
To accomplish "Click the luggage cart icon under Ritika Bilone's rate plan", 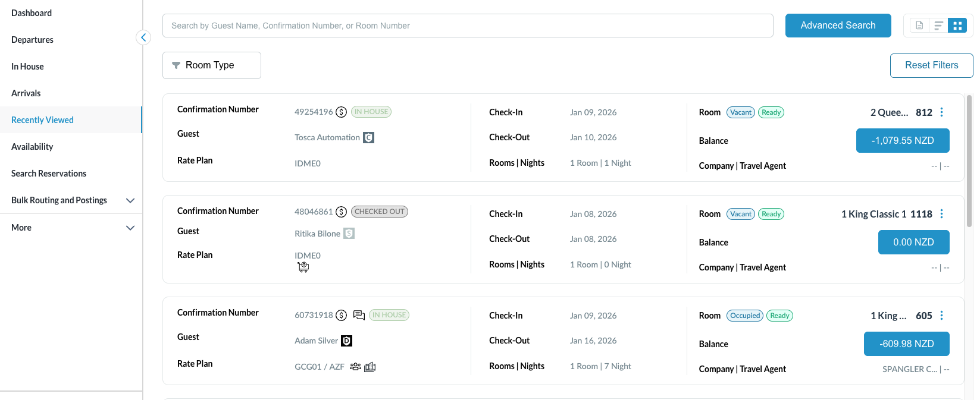I will coord(303,267).
